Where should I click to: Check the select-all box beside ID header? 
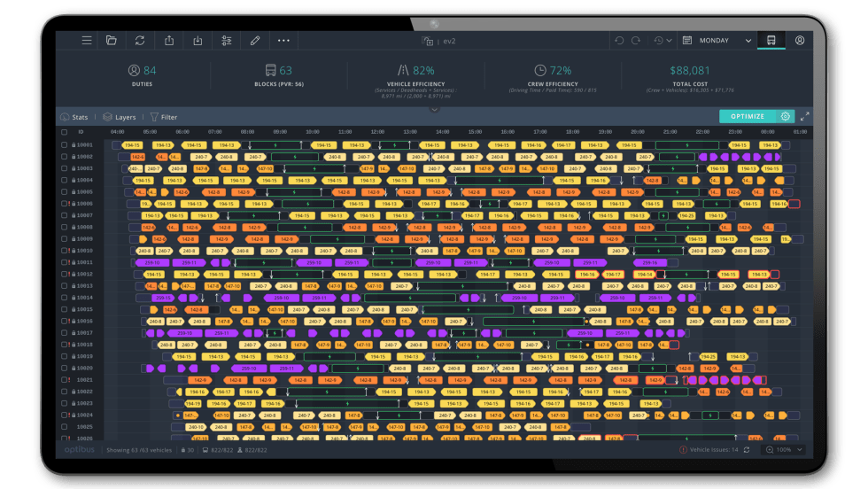coord(64,132)
